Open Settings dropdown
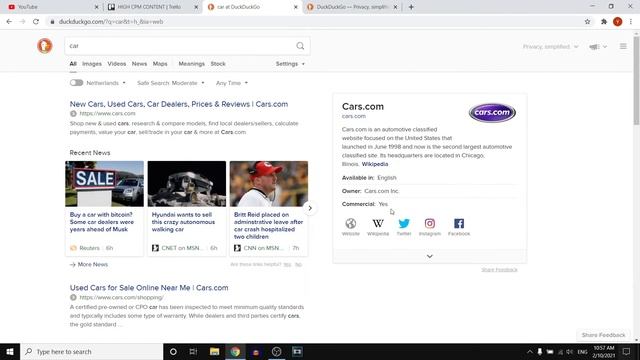This screenshot has height=360, width=640. point(290,64)
